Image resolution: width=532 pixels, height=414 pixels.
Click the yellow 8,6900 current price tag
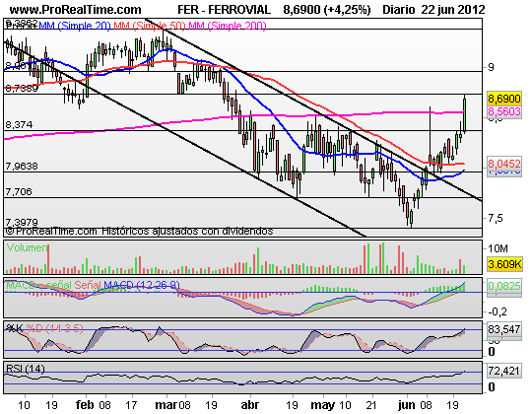(x=504, y=99)
